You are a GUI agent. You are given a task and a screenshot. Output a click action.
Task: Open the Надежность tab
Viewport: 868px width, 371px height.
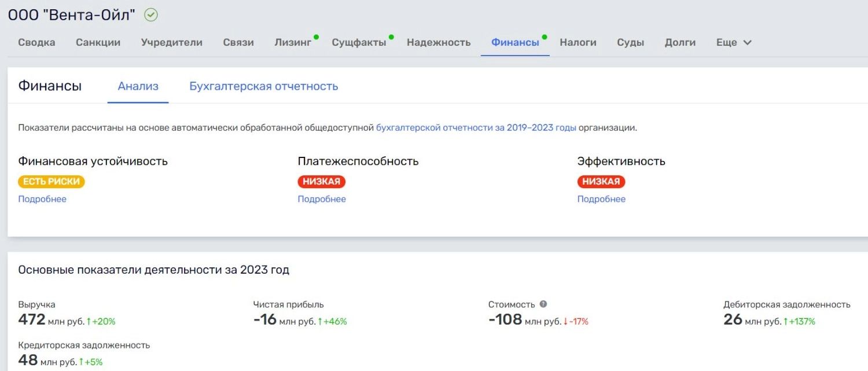(439, 42)
